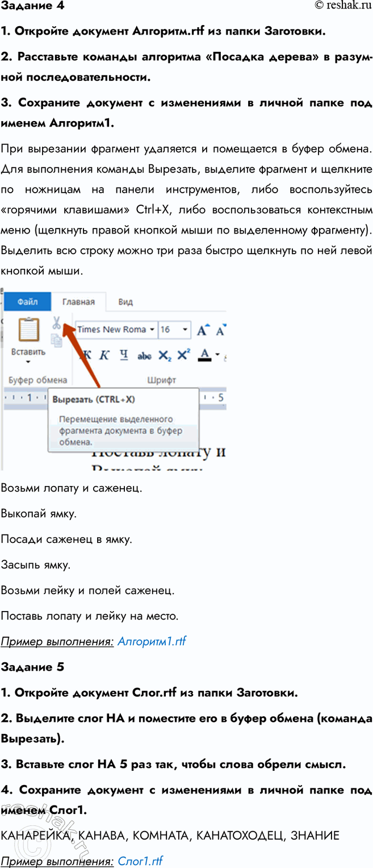373x868 pixels.
Task: Toggle italic formatting (К)
Action: 104,355
